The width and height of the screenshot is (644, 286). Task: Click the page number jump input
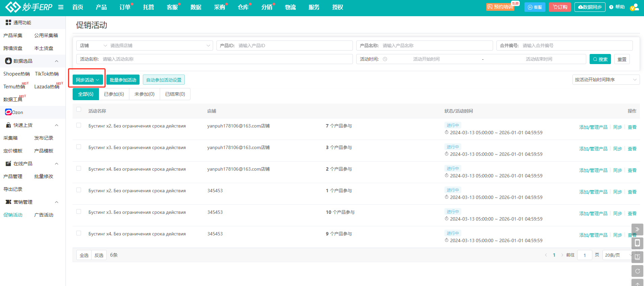585,255
